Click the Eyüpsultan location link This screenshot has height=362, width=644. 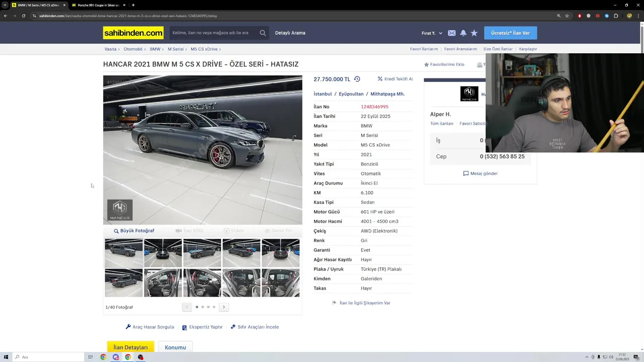pos(351,94)
